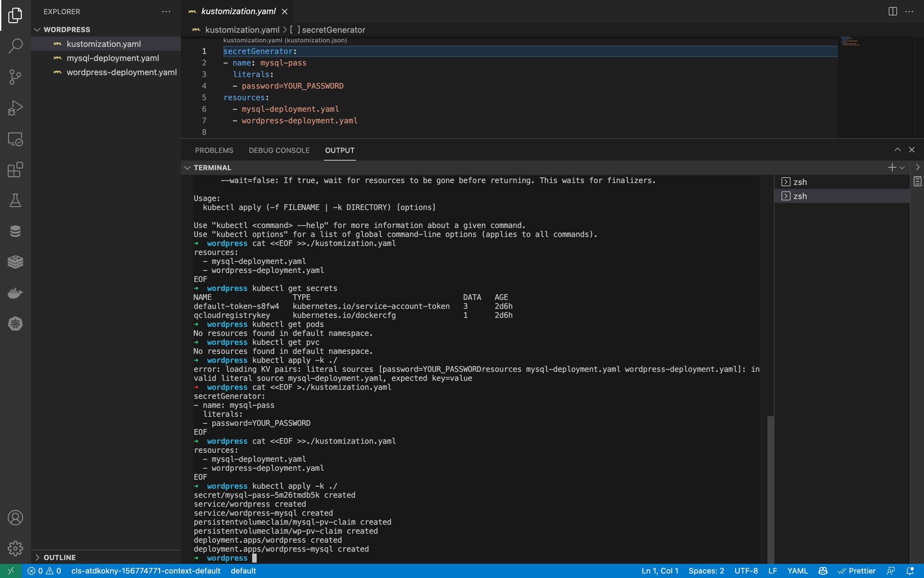Click the feedback icon in status bar
Image resolution: width=924 pixels, height=578 pixels.
point(891,571)
